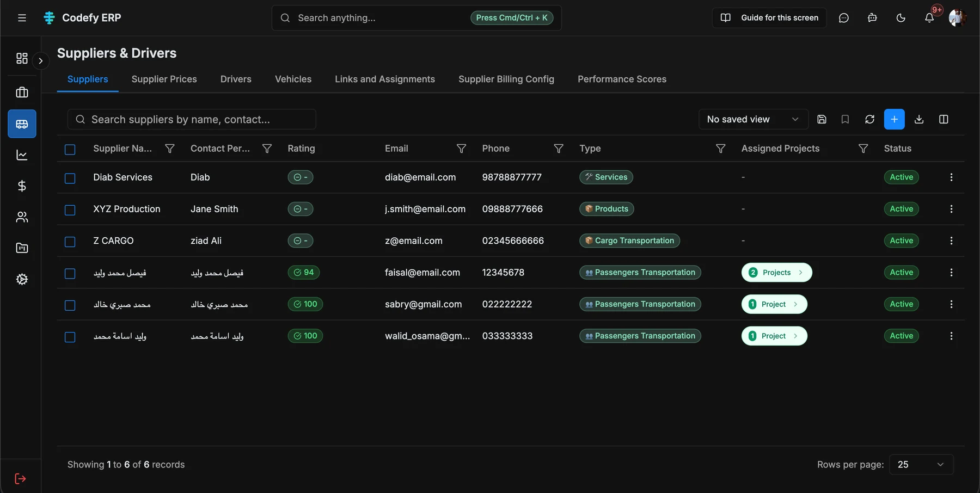Viewport: 980px width, 493px height.
Task: Open row actions menu for XYZ Production
Action: [951, 209]
